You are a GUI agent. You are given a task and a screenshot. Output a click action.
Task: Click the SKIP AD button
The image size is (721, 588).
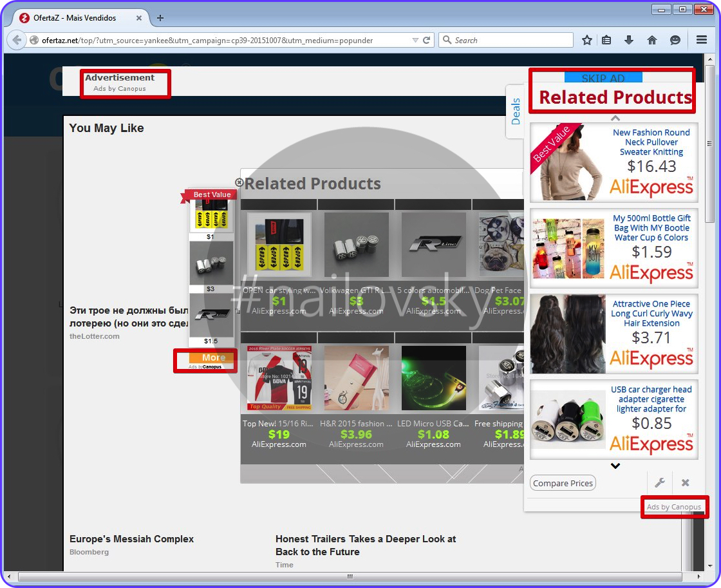point(603,78)
